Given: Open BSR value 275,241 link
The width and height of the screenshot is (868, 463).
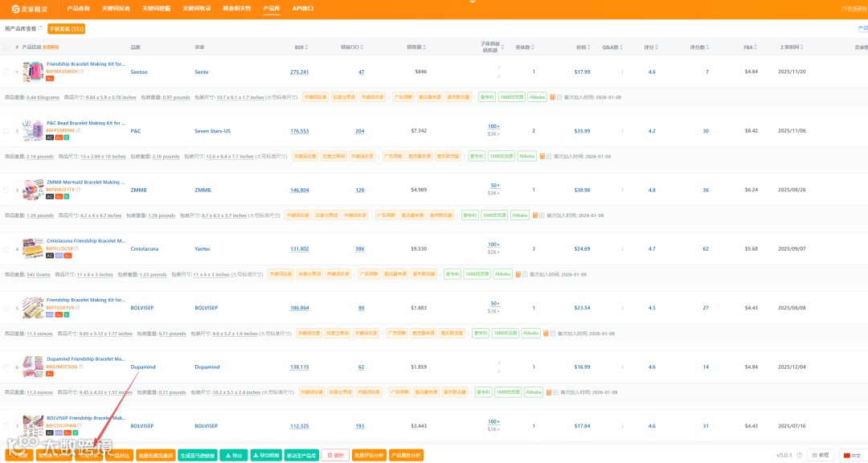Looking at the screenshot, I should (x=300, y=72).
